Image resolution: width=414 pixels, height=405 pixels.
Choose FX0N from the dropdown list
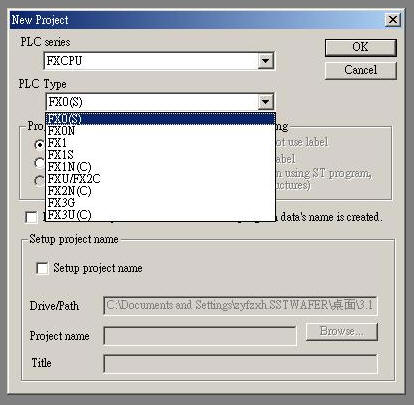point(160,131)
